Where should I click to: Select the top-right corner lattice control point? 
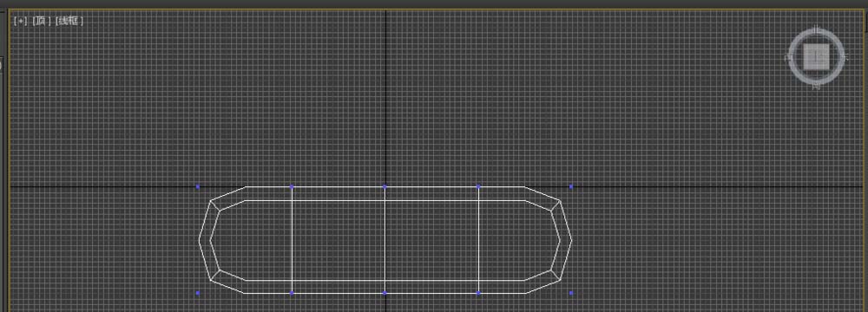[571, 187]
